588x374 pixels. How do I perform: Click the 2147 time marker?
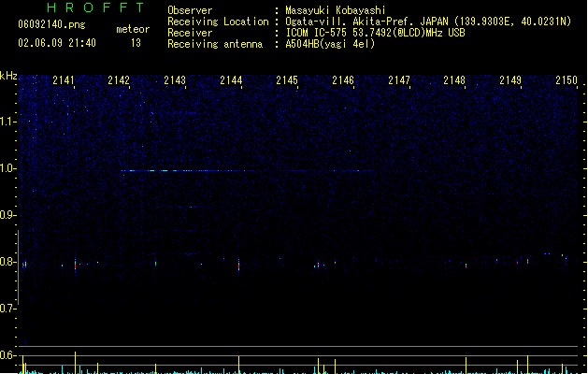(x=399, y=80)
